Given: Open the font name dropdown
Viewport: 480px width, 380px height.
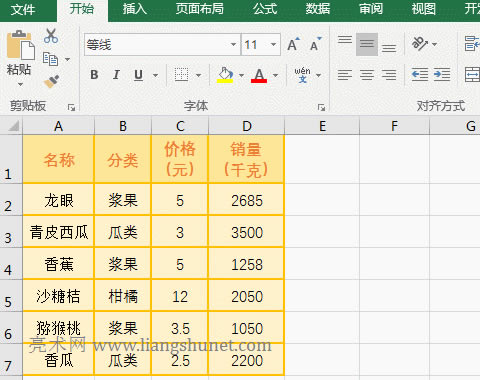Looking at the screenshot, I should coord(233,44).
